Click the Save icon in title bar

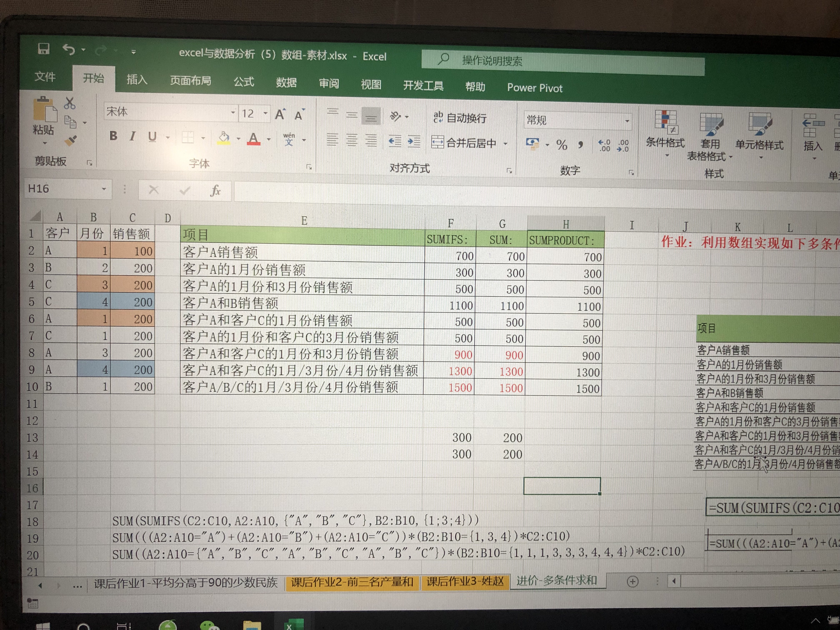pos(44,49)
